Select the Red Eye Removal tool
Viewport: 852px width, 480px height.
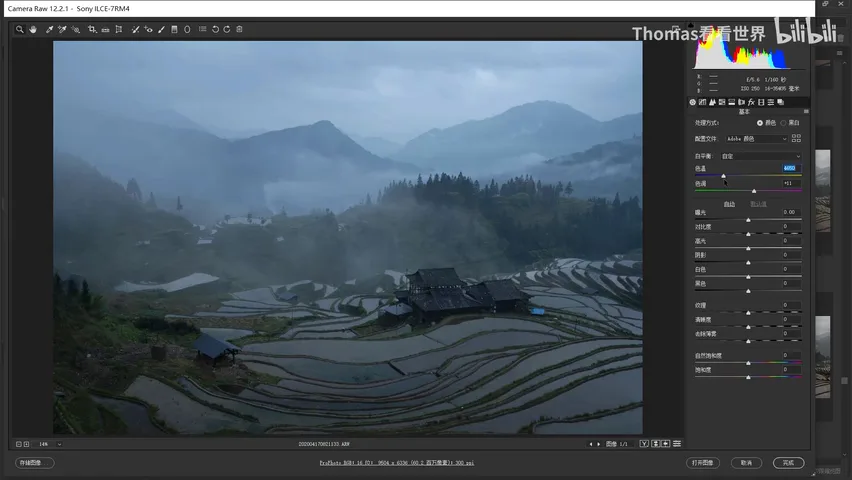[x=148, y=29]
